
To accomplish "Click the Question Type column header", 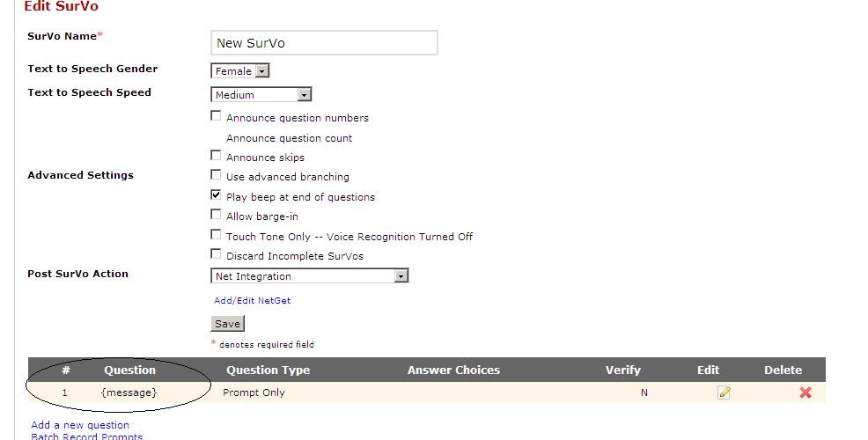I will pyautogui.click(x=268, y=370).
